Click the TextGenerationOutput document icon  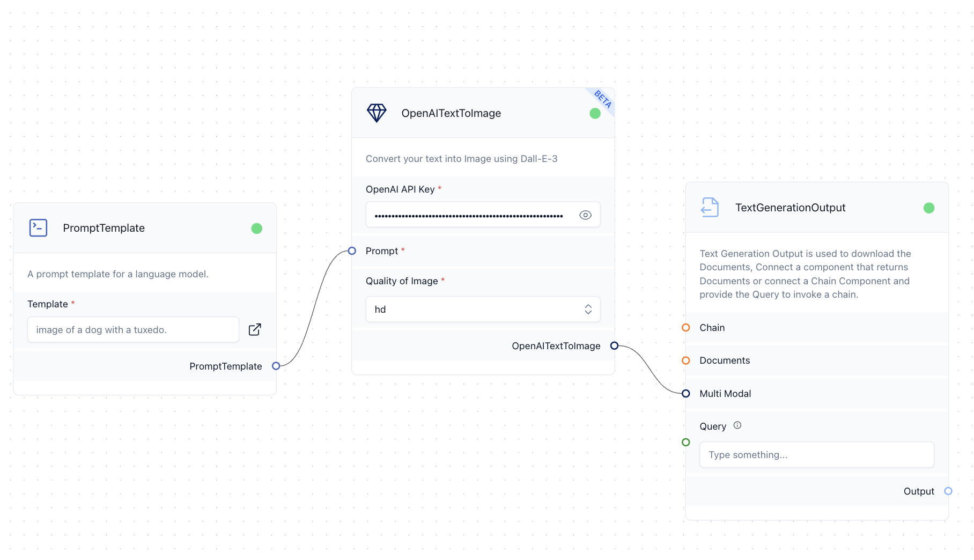[x=710, y=208]
